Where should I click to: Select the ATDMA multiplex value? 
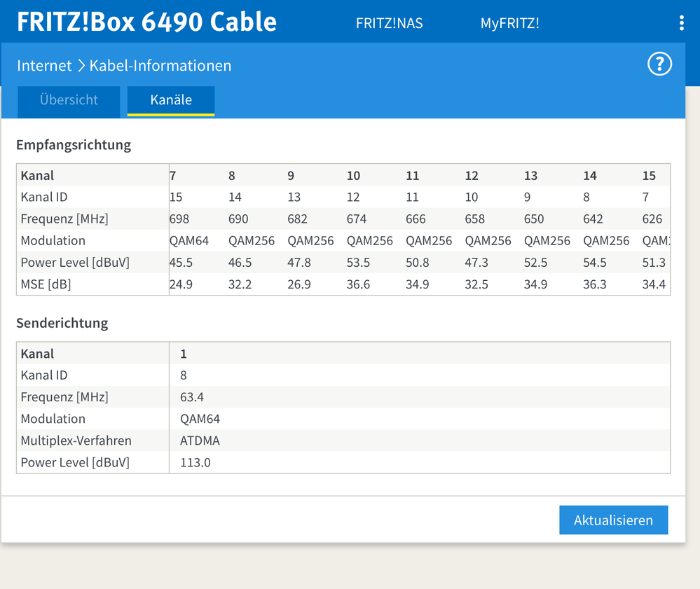point(198,441)
